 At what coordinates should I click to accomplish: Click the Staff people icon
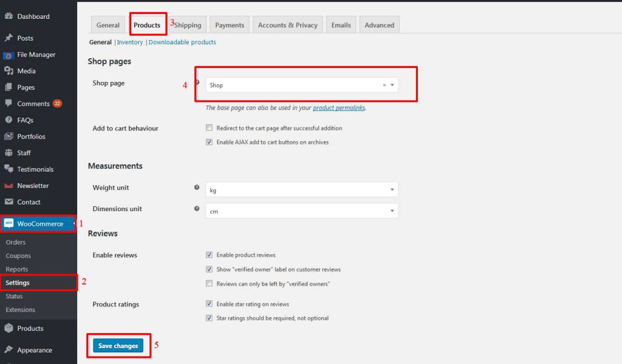(9, 152)
